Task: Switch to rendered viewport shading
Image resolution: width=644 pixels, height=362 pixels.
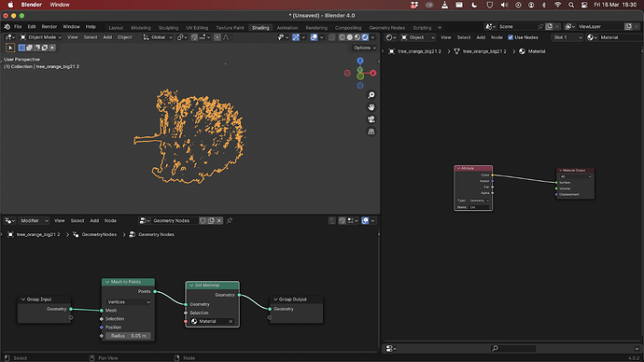Action: click(x=365, y=37)
